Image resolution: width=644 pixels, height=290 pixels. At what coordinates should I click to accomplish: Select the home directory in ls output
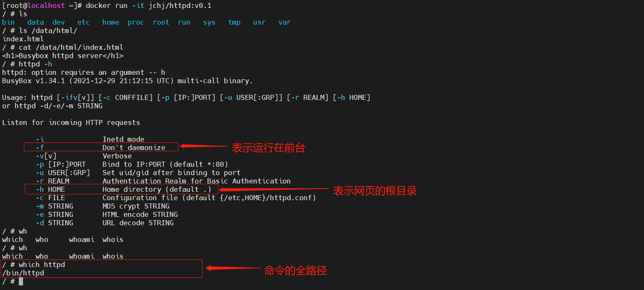coord(111,22)
